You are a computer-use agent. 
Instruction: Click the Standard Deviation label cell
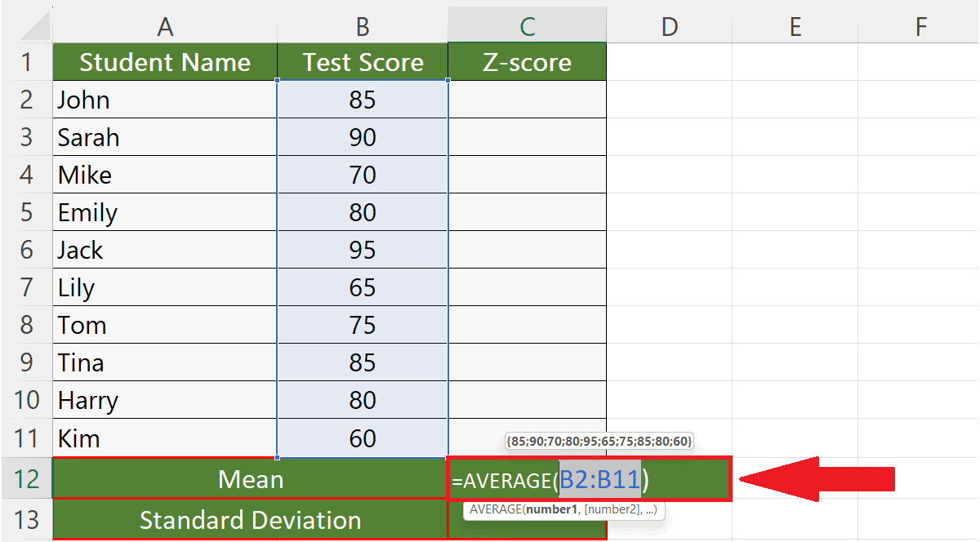[249, 520]
